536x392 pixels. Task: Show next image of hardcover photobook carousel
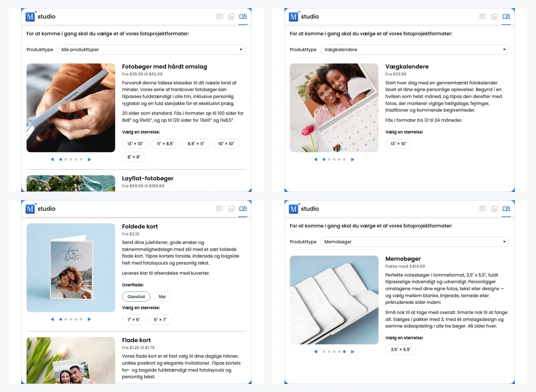(x=89, y=160)
